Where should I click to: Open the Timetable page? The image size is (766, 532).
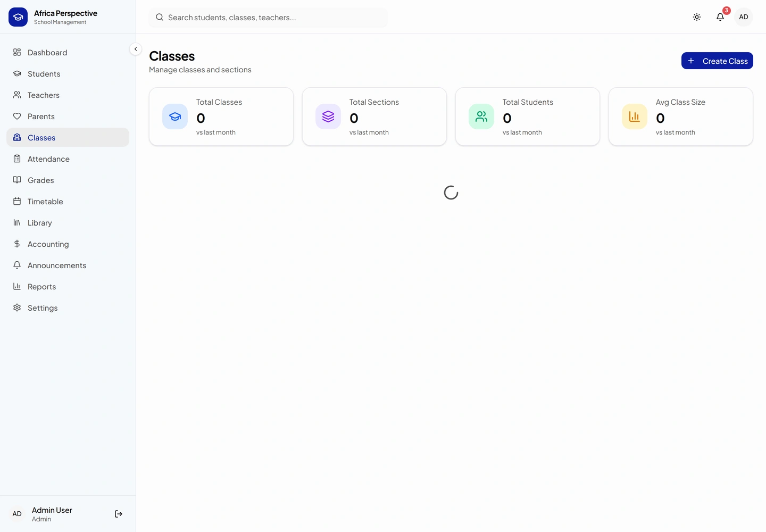click(x=68, y=201)
